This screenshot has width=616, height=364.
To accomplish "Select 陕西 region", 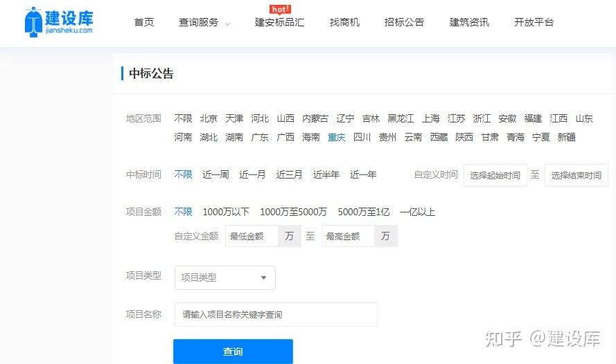I will tap(464, 137).
